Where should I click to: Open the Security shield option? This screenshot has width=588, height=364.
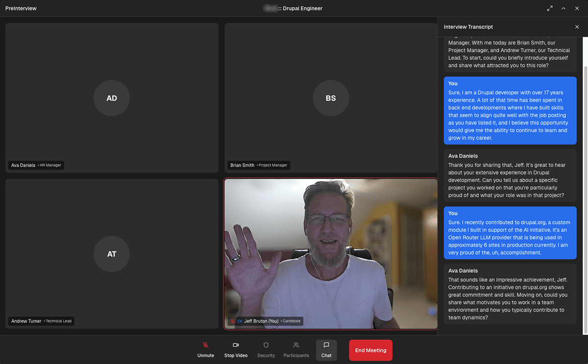pyautogui.click(x=266, y=350)
